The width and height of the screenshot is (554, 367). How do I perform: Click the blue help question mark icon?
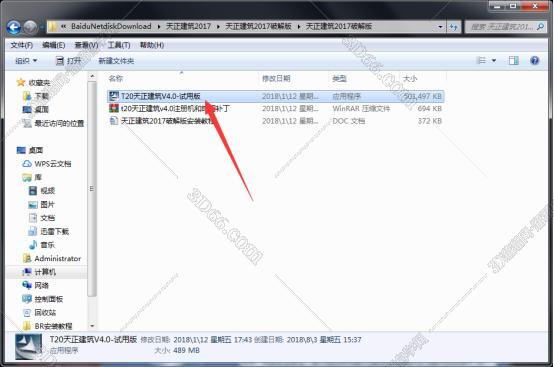pyautogui.click(x=535, y=61)
